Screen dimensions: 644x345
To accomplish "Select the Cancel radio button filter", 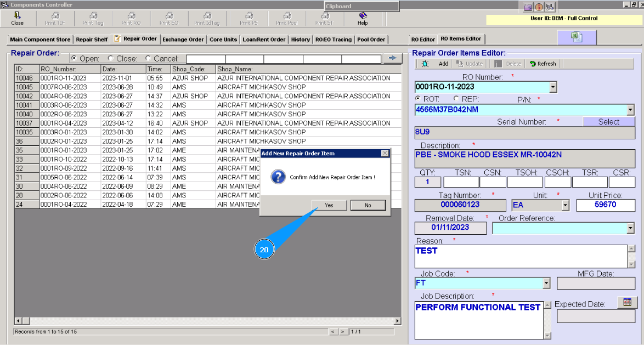I will pos(148,58).
